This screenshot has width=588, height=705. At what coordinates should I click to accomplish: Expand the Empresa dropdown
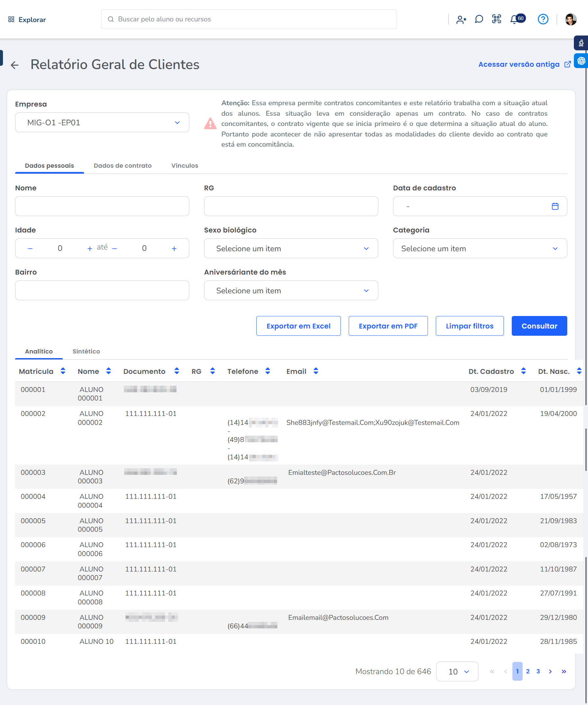click(x=102, y=123)
